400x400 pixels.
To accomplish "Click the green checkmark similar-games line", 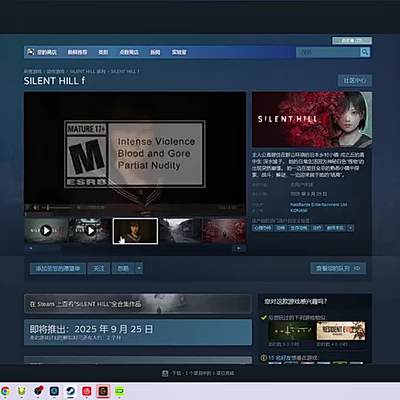I will tap(293, 317).
